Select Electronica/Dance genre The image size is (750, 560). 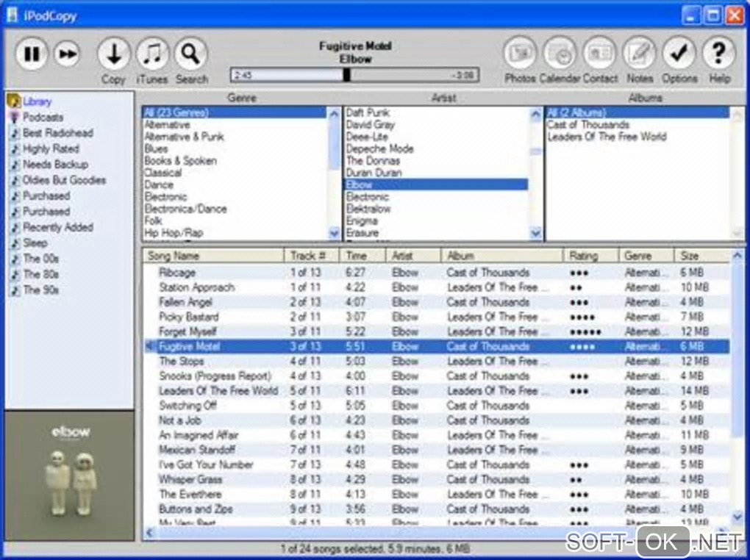point(185,209)
